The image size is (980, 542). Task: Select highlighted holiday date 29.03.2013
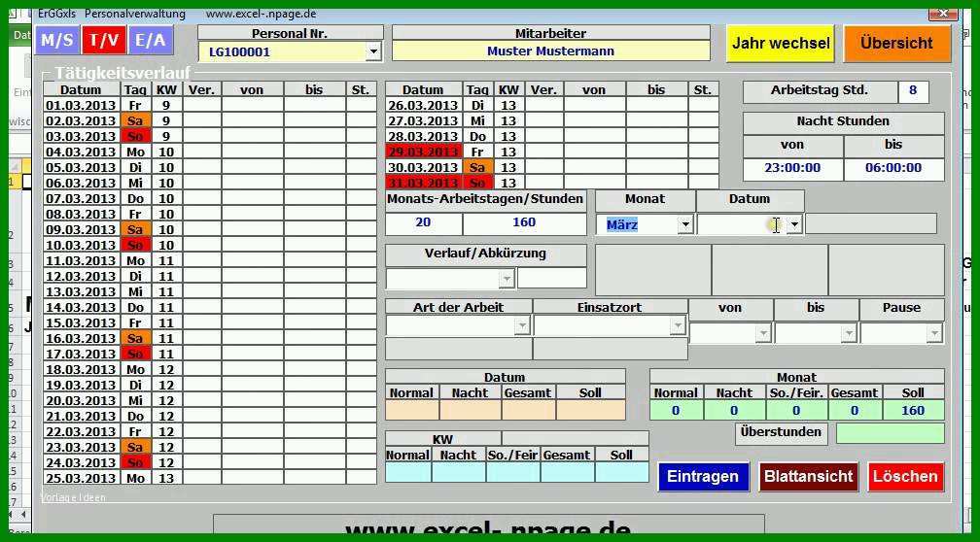tap(423, 152)
